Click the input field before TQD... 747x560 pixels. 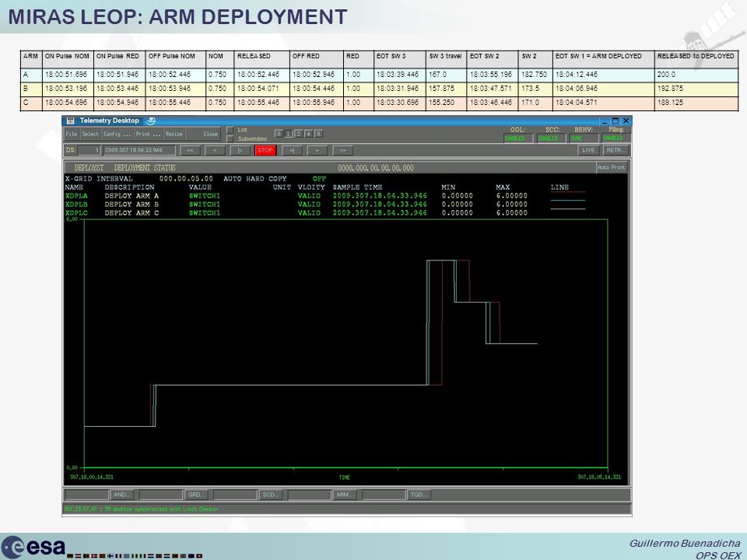click(x=384, y=495)
